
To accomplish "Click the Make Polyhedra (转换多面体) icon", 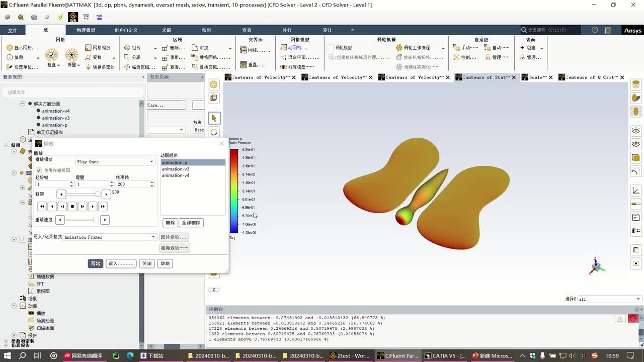I will (88, 67).
